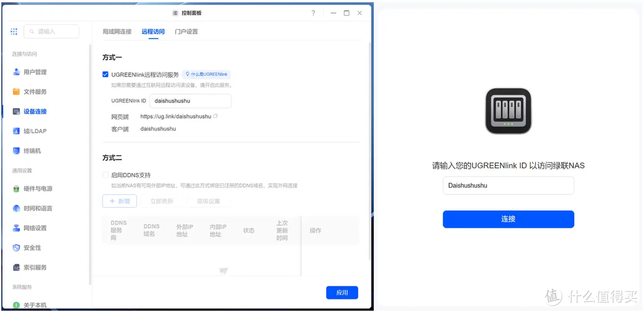Disable UGREENlink remote access service checkbox
The width and height of the screenshot is (644, 312).
pos(106,75)
